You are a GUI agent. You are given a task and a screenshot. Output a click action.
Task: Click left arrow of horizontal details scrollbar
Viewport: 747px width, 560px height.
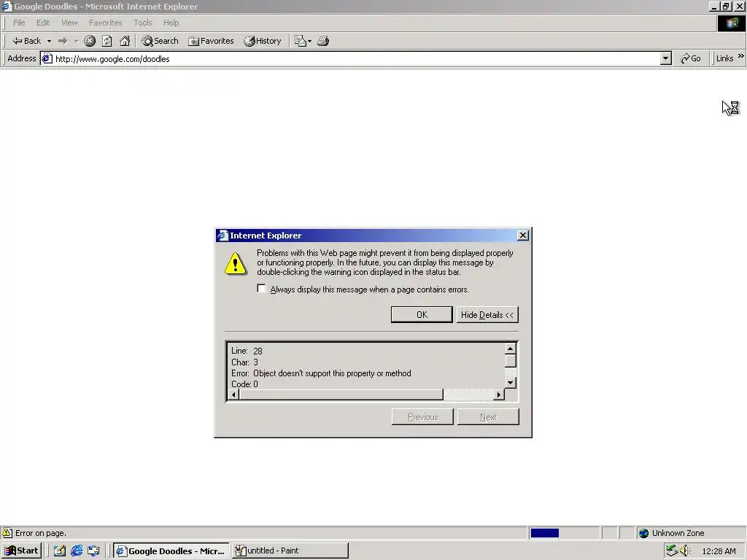[x=233, y=394]
